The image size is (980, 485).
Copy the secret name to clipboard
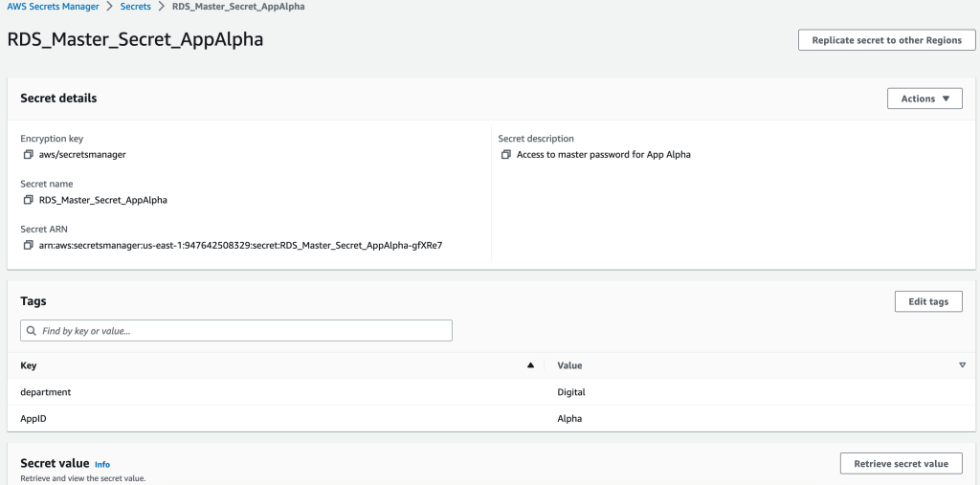point(29,200)
